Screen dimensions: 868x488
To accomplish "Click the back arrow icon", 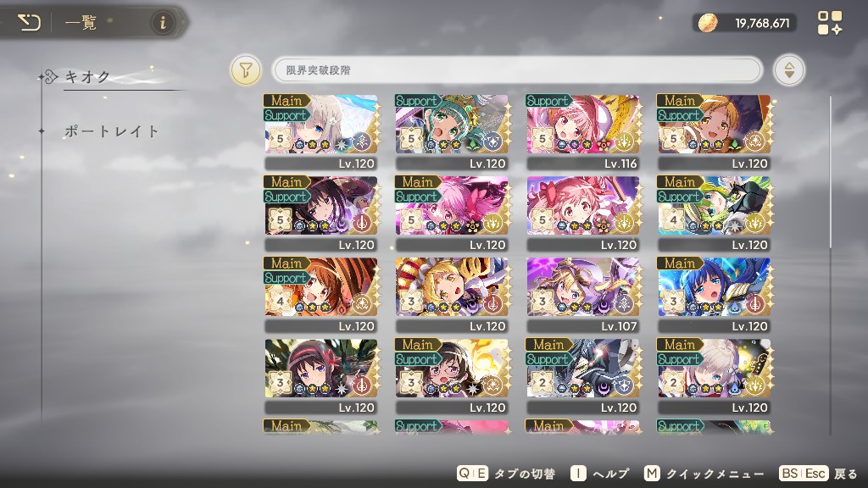I will tap(29, 23).
